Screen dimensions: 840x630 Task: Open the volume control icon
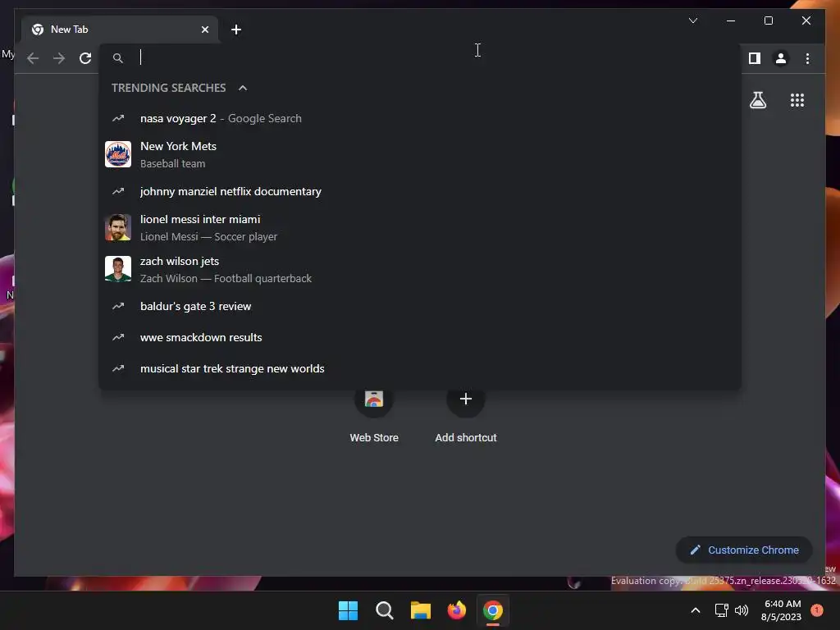(742, 610)
